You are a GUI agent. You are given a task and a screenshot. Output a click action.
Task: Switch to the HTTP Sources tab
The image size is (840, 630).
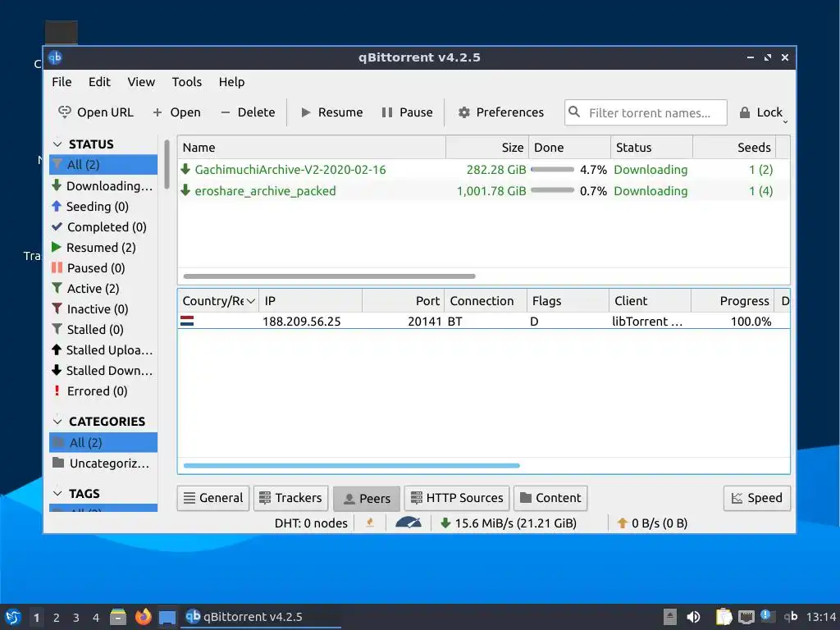457,498
